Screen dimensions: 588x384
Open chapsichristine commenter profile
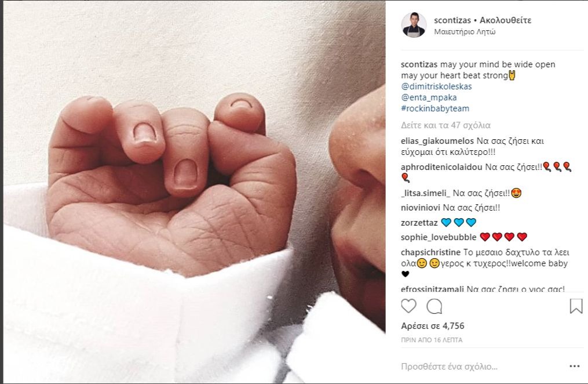(x=430, y=252)
